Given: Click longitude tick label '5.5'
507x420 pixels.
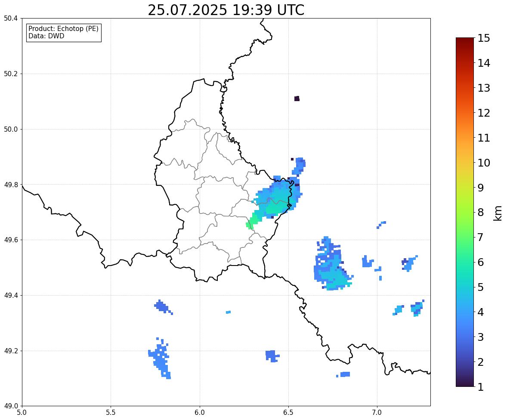Looking at the screenshot, I should [111, 413].
